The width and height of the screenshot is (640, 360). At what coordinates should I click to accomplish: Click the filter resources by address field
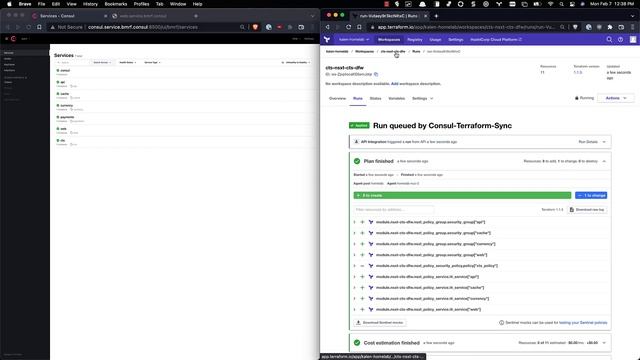point(393,209)
